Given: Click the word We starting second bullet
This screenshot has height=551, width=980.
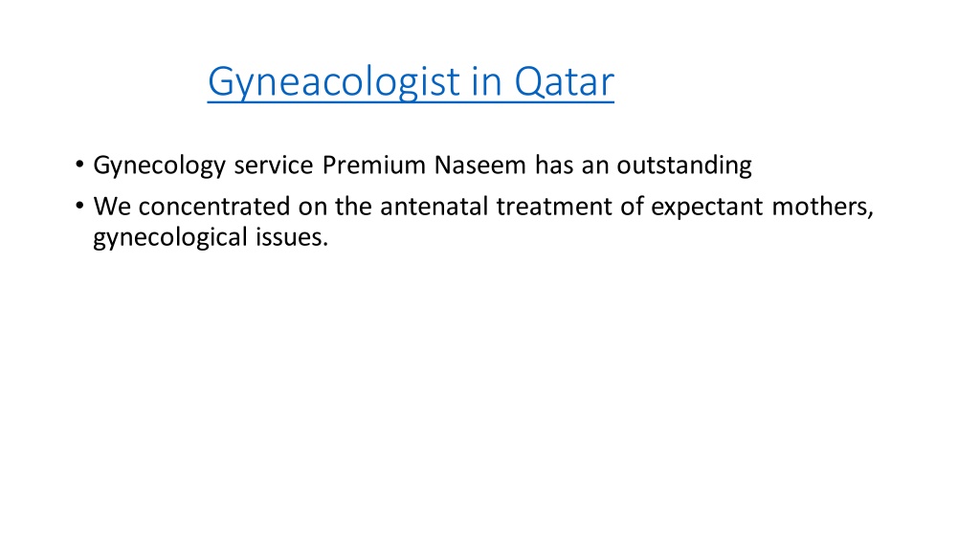Looking at the screenshot, I should pos(113,207).
